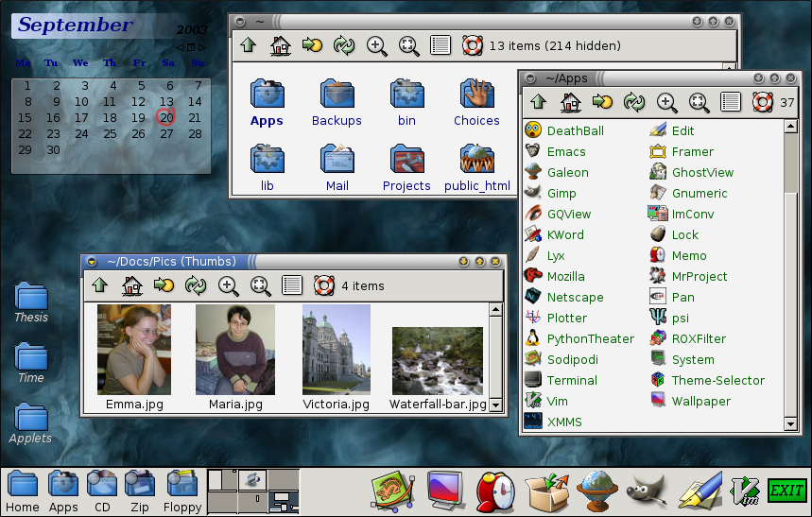Open the Floppy launcher on the panel
812x517 pixels.
point(182,491)
